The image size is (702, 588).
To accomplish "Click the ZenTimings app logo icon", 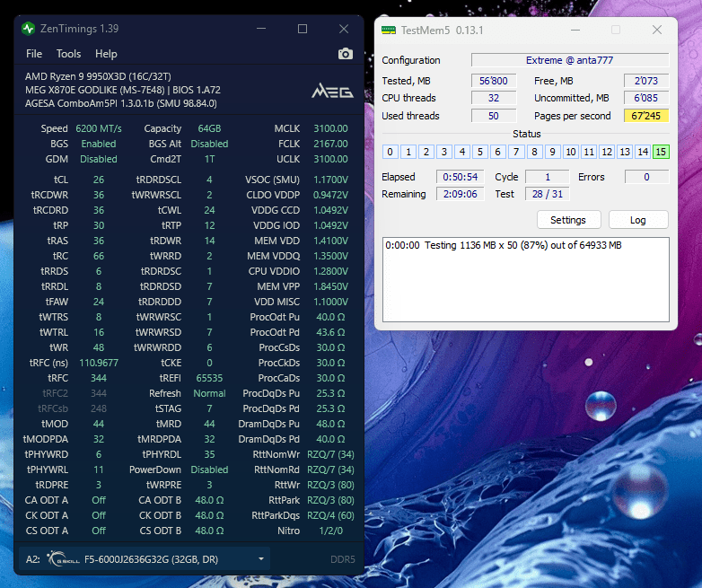I will point(28,29).
